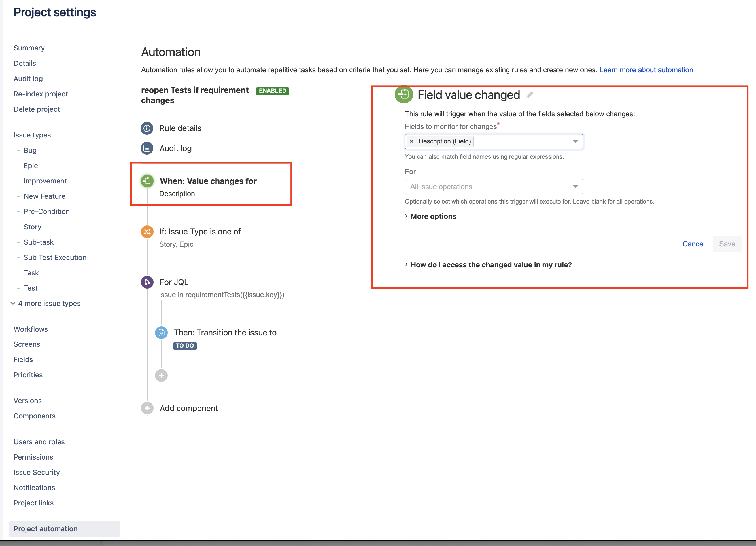The height and width of the screenshot is (546, 756).
Task: Select Re-index project
Action: coord(41,94)
